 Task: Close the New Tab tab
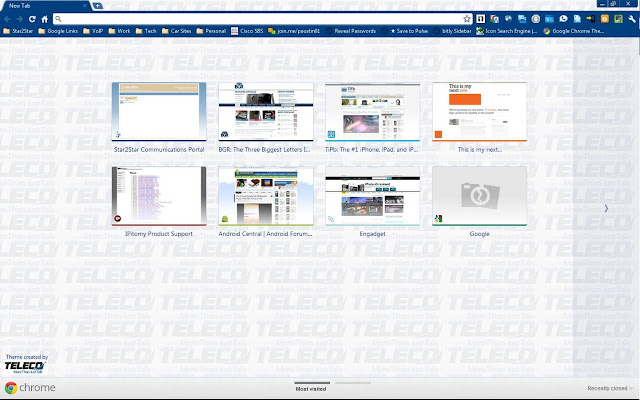85,6
